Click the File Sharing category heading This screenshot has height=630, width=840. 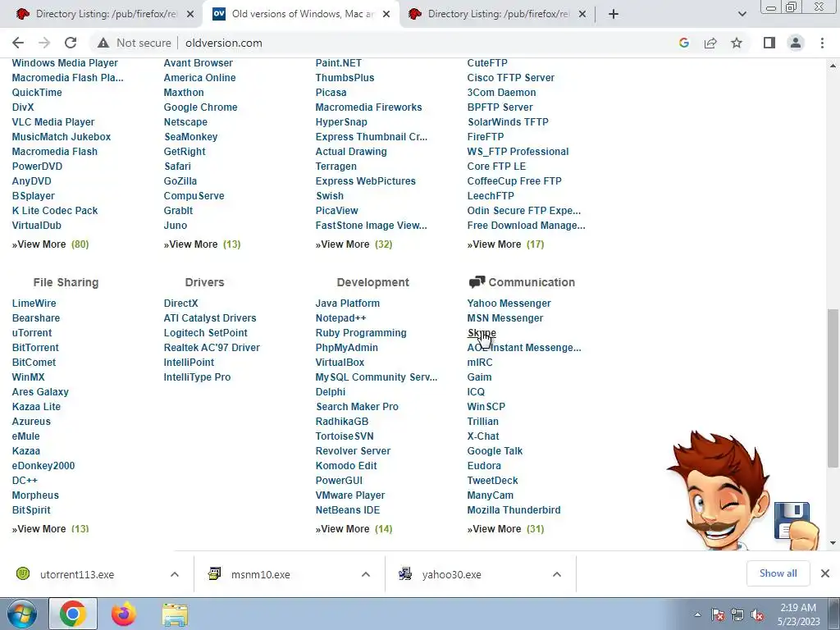pos(66,282)
